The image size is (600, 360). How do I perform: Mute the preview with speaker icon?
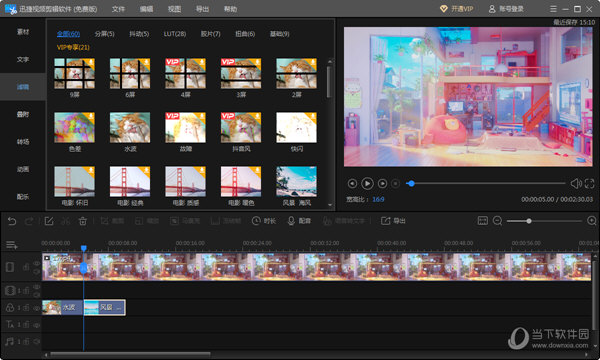[576, 184]
